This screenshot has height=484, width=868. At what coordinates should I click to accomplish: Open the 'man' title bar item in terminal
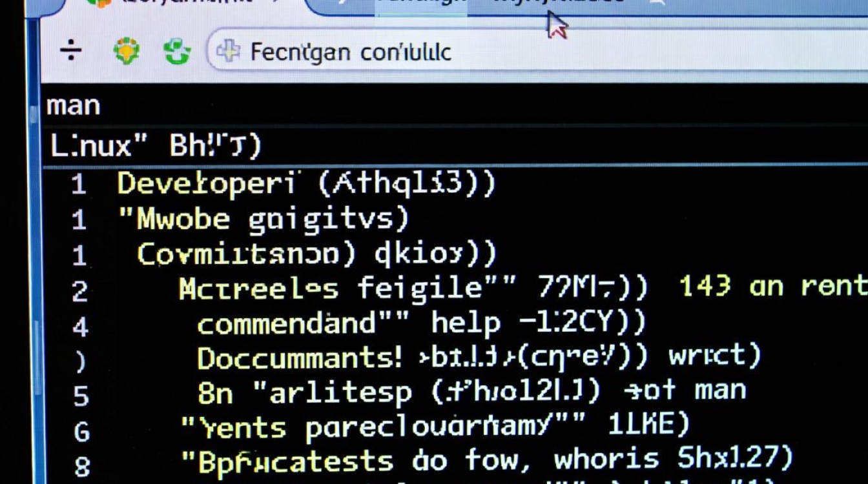pyautogui.click(x=73, y=104)
